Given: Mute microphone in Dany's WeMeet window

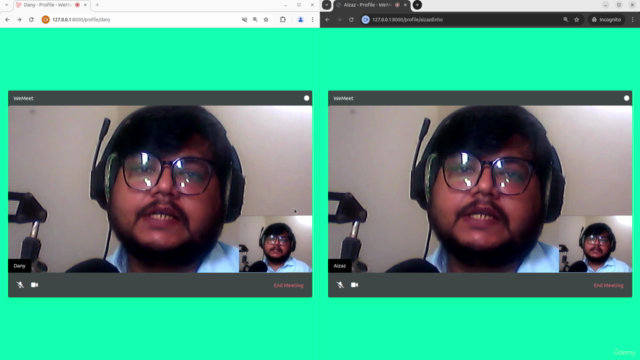Looking at the screenshot, I should (20, 285).
